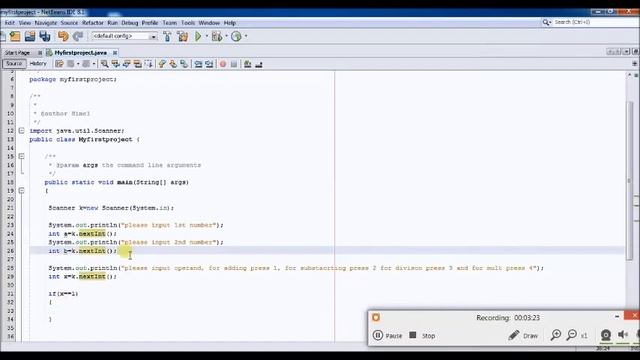Open the Run Project dropdown arrow
Image resolution: width=640 pixels, height=360 pixels.
(207, 36)
